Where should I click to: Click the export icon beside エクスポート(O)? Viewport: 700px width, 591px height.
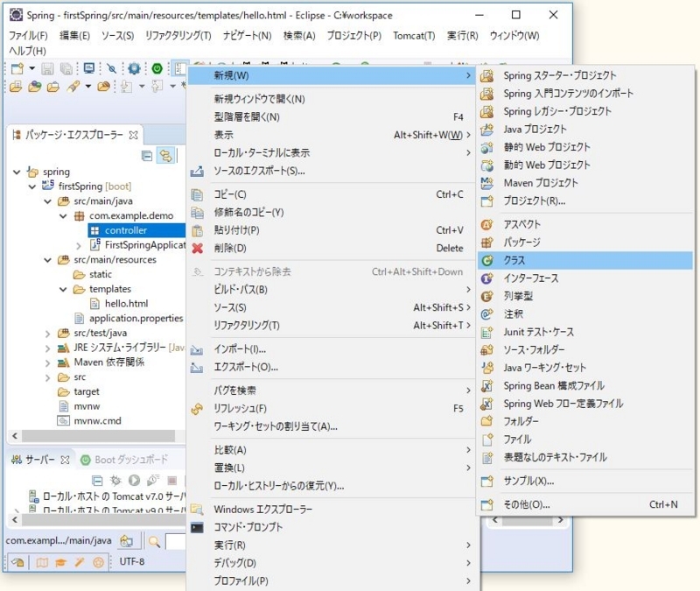197,367
